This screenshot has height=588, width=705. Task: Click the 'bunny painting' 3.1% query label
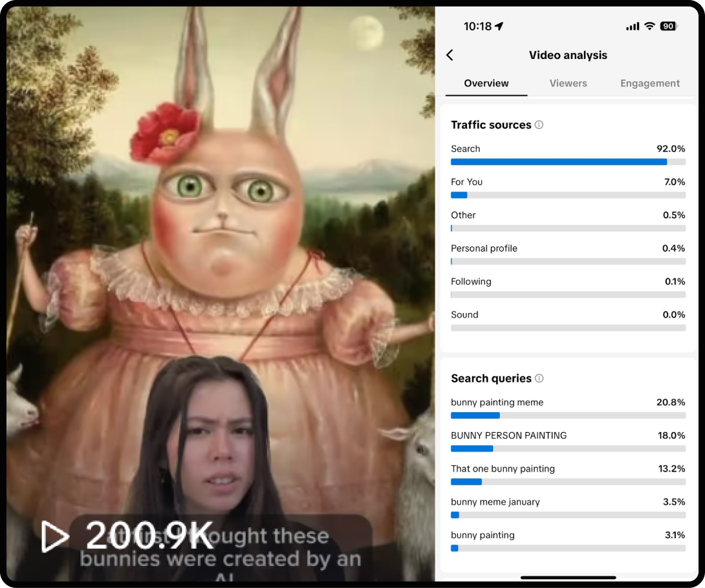pyautogui.click(x=483, y=536)
